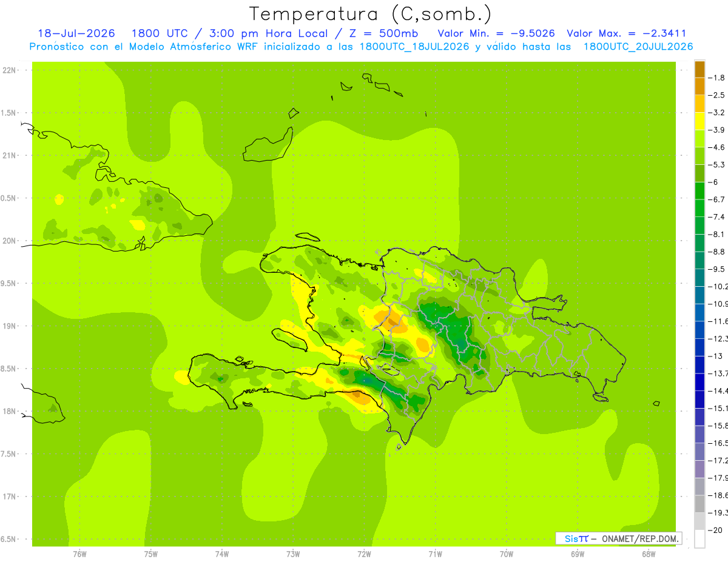Click the '76W' longitude axis label
Viewport: 728px width, 562px height.
79,554
